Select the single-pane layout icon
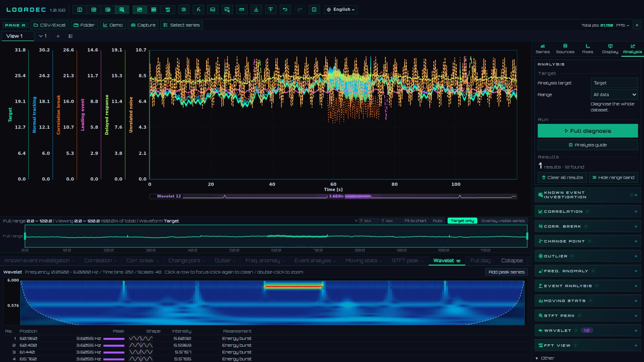The width and height of the screenshot is (644, 362). [80, 10]
